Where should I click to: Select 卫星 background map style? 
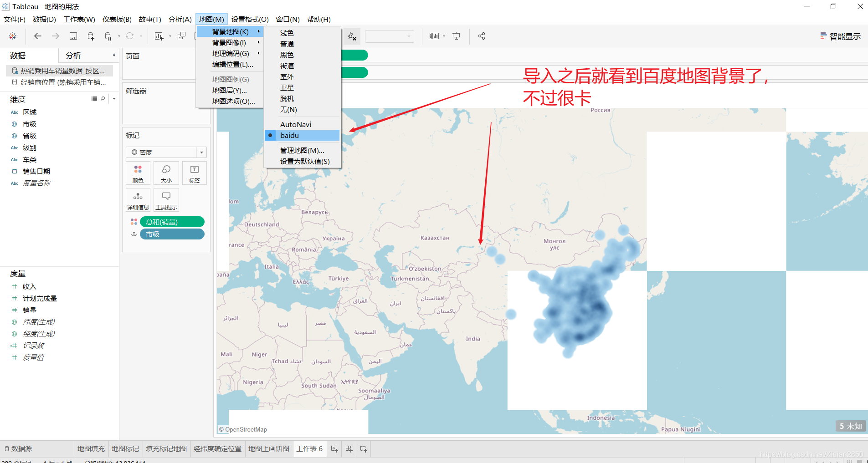[x=302, y=87]
